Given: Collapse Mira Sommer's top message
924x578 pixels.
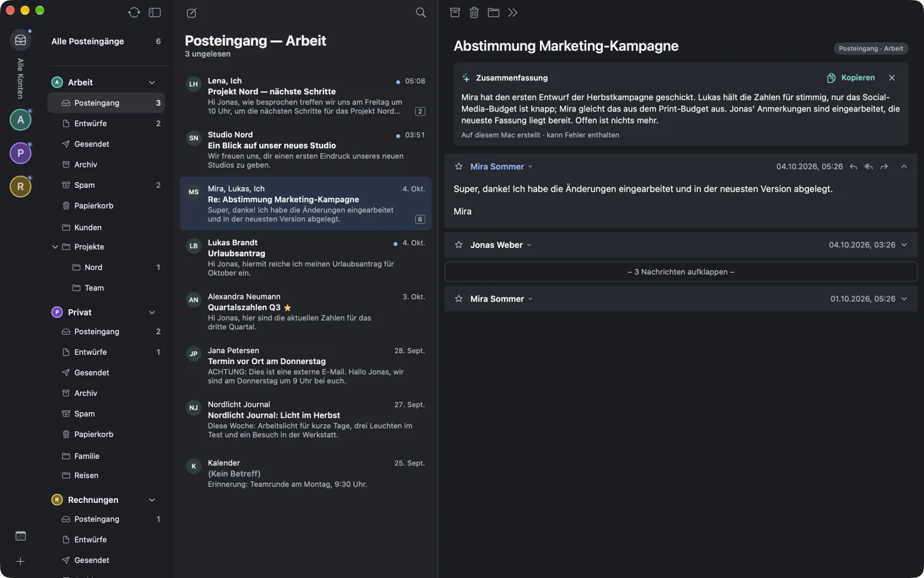Looking at the screenshot, I should (904, 166).
